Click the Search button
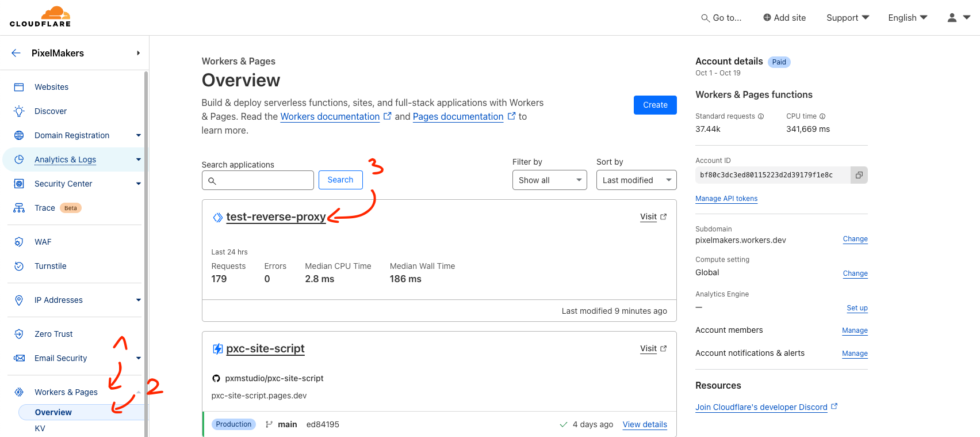The width and height of the screenshot is (980, 437). [340, 180]
